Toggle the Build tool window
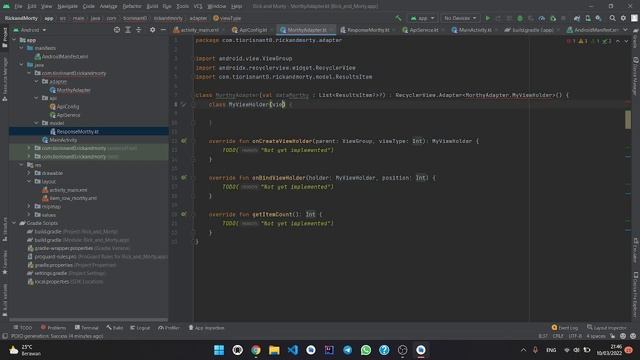 115,327
